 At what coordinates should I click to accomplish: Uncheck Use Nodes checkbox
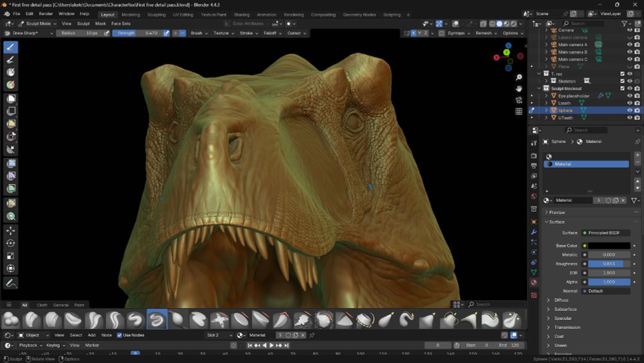(x=120, y=335)
